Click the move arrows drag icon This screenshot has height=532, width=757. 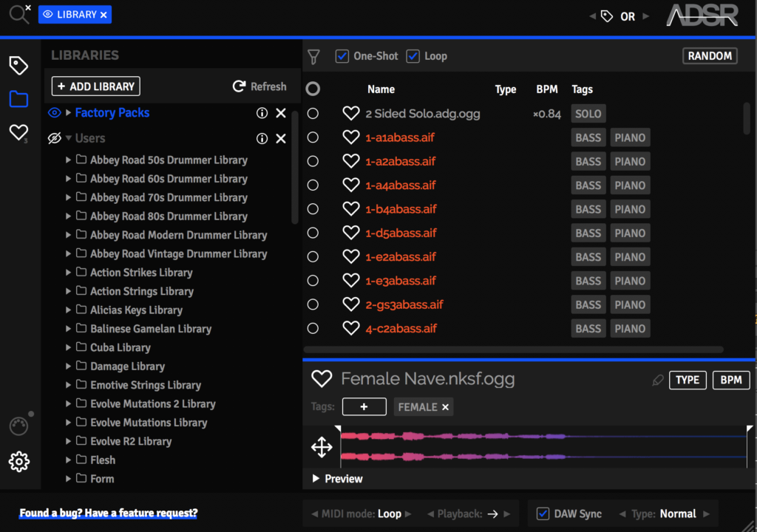pos(322,447)
